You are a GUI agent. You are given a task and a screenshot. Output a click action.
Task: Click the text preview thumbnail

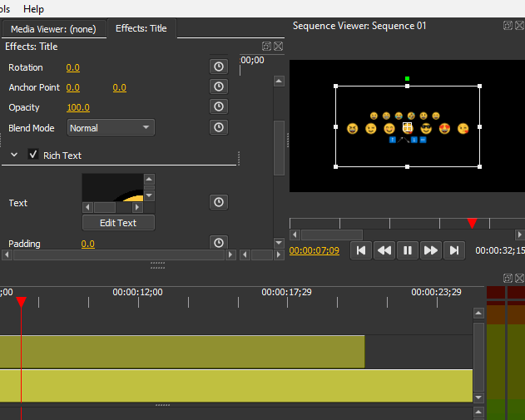(x=113, y=187)
